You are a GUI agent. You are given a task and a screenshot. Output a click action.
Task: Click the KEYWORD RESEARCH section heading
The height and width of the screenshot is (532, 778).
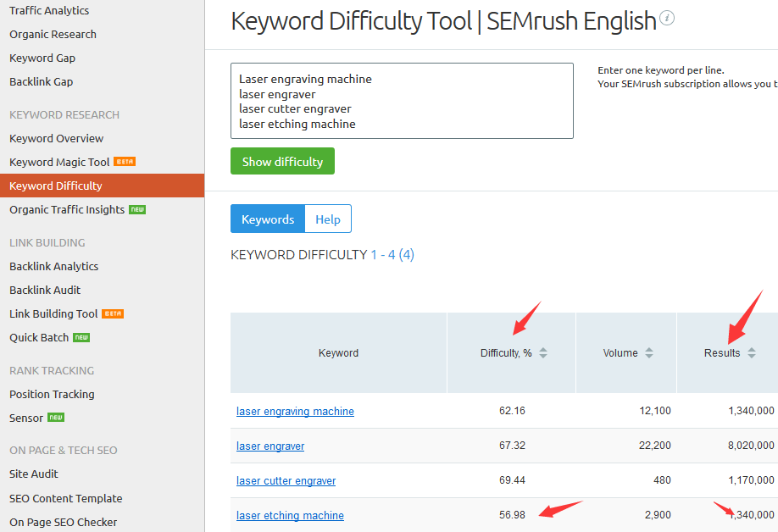pos(64,114)
